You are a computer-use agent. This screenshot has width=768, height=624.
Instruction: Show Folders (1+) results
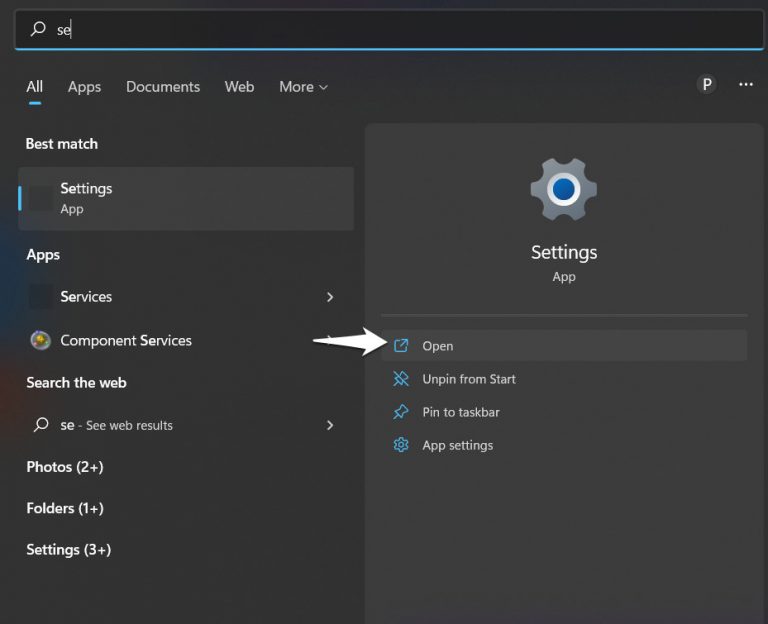point(65,508)
